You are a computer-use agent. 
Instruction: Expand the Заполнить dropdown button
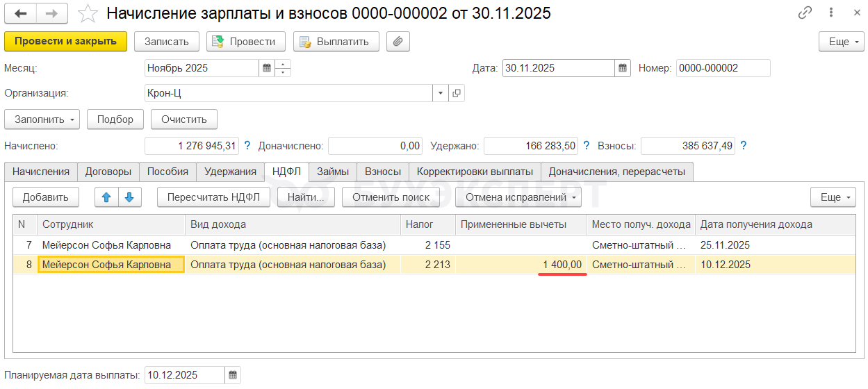click(x=42, y=119)
